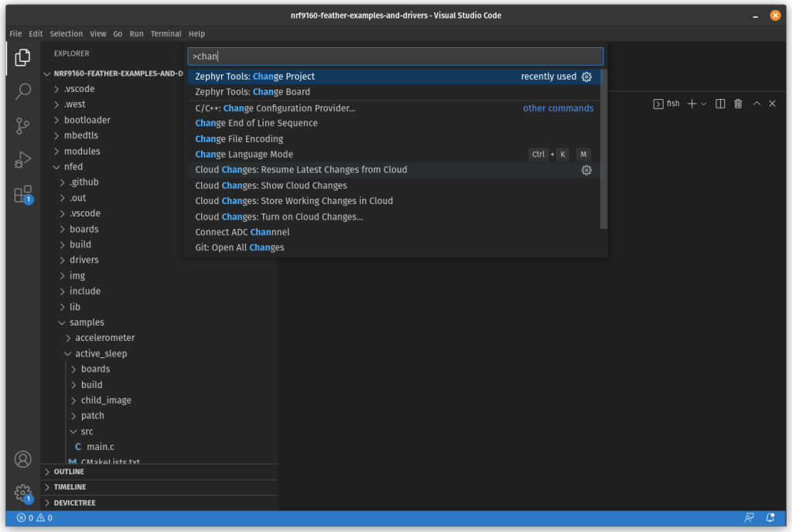Viewport: 792px width, 532px height.
Task: Configure keybinding gear for Change Project command
Action: point(586,77)
